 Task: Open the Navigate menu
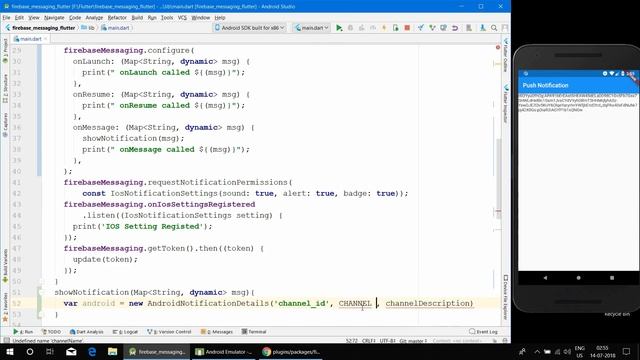click(54, 18)
